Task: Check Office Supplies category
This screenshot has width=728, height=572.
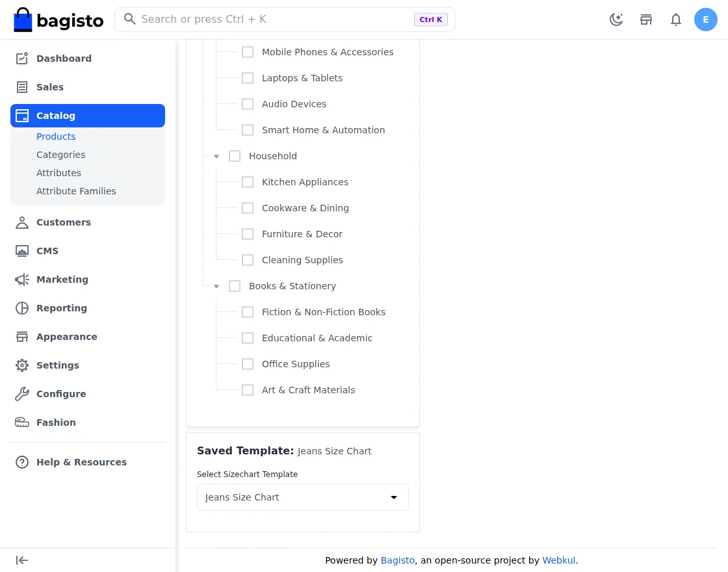Action: click(x=248, y=364)
